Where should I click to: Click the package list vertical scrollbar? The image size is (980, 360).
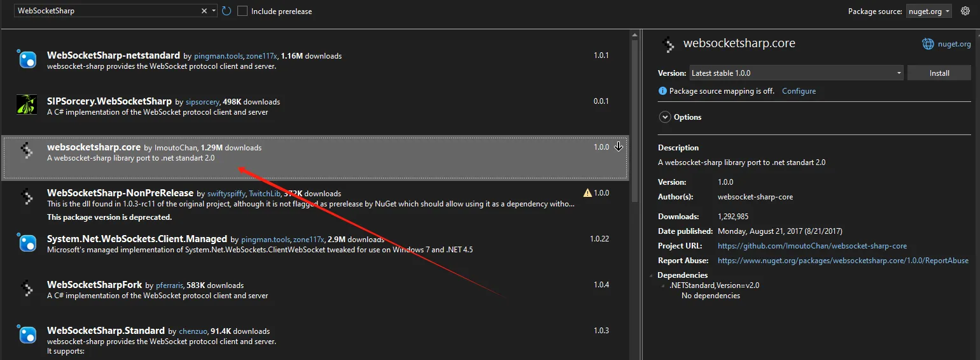[634, 121]
